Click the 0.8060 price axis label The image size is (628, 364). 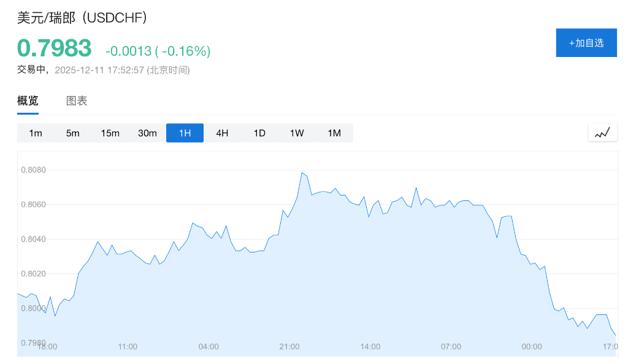coord(33,204)
